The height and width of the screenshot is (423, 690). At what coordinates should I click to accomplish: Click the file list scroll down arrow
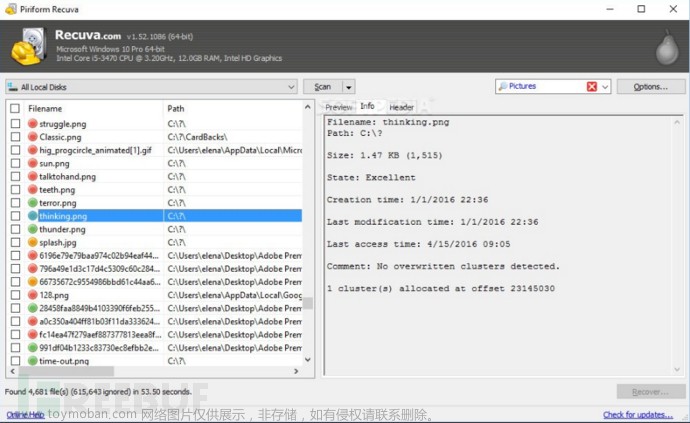click(x=308, y=360)
